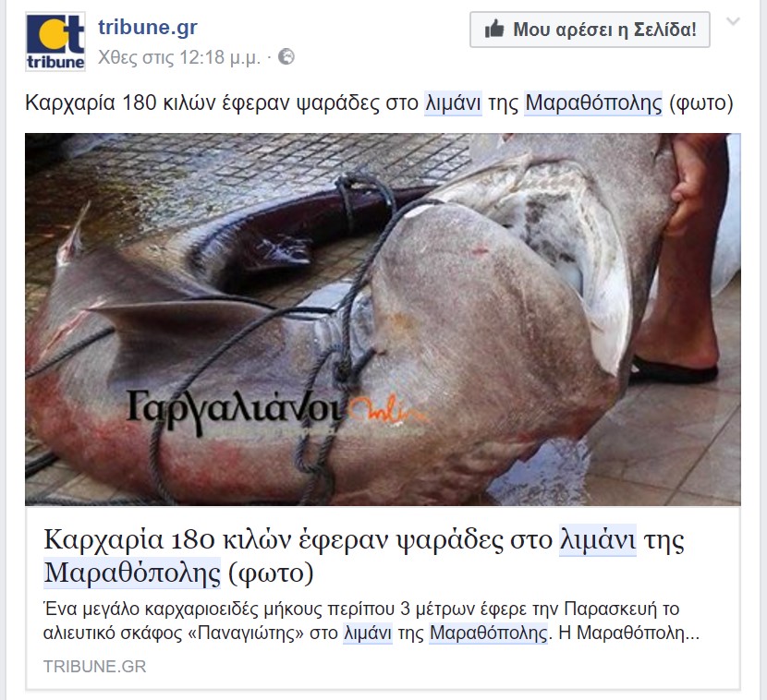767x700 pixels.
Task: Click the globe public-visibility icon
Action: coord(286,57)
